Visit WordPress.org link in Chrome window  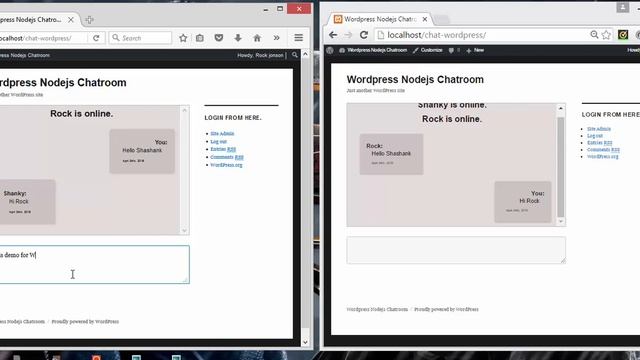click(602, 156)
